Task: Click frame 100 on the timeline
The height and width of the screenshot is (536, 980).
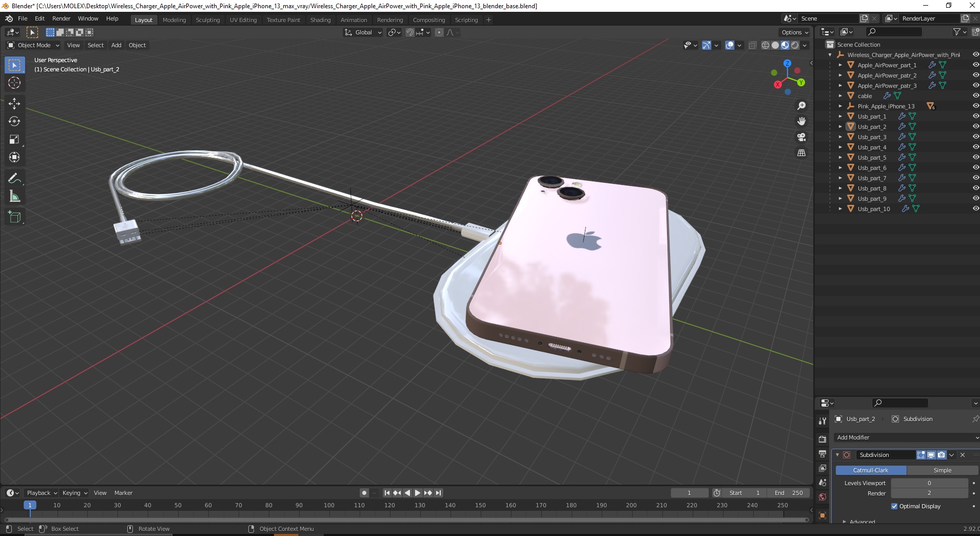Action: click(329, 506)
